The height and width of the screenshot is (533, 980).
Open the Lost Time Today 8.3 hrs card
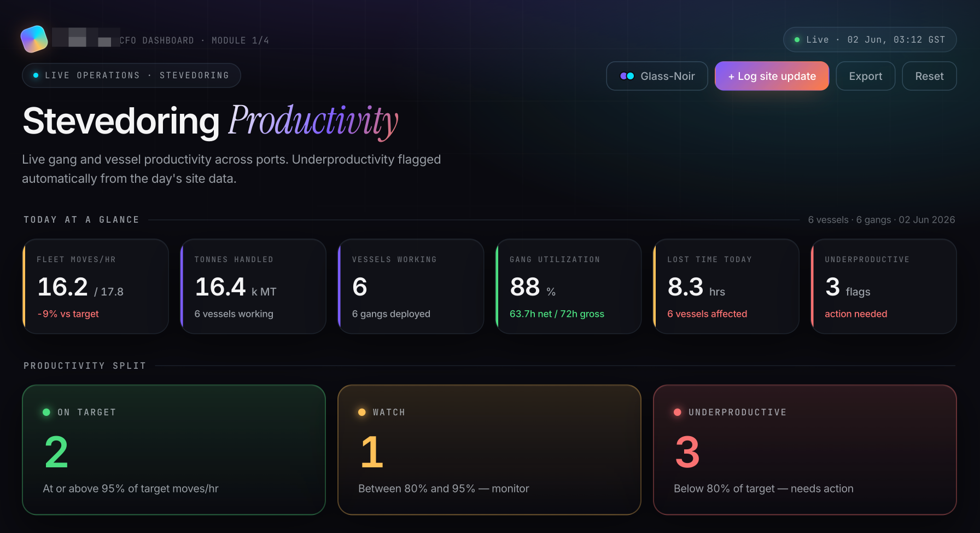click(x=726, y=286)
